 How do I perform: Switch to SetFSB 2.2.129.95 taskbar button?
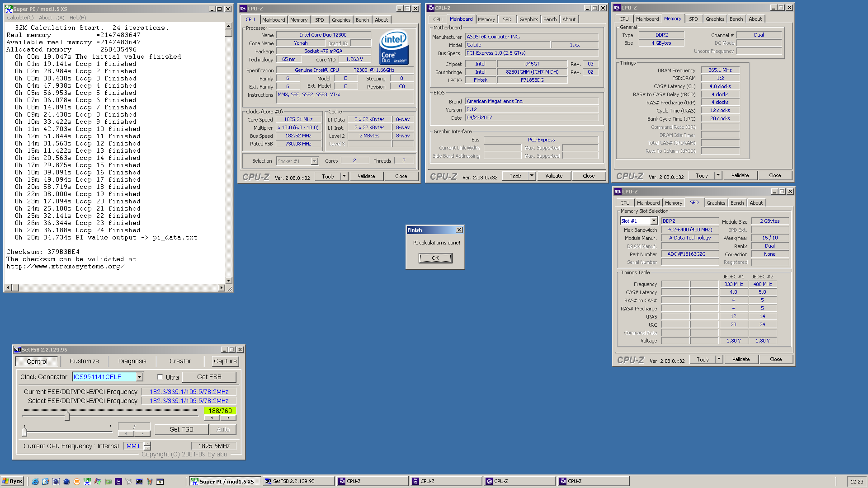tap(298, 482)
